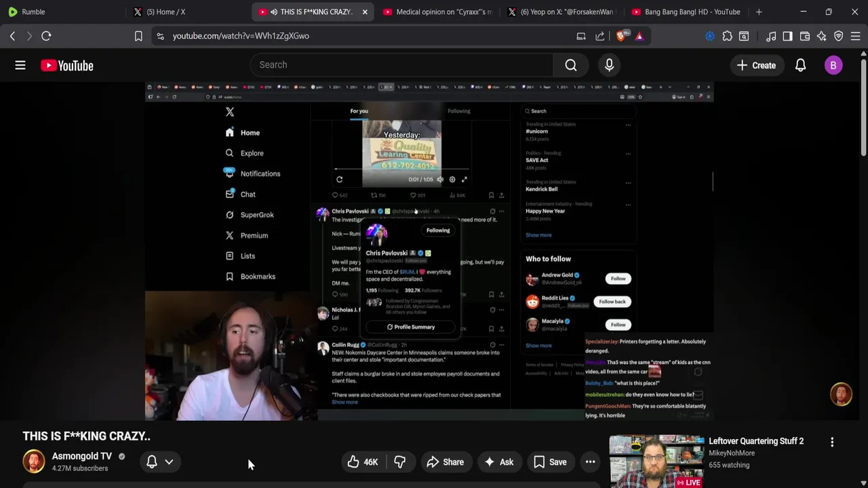This screenshot has height=488, width=868.
Task: Open a new browser tab
Action: click(759, 12)
